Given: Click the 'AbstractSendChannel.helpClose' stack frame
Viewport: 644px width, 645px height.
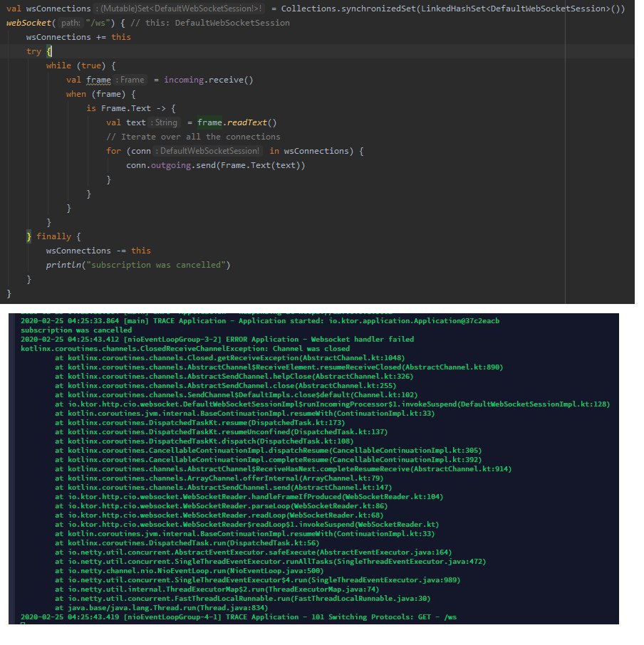Looking at the screenshot, I should [x=234, y=377].
